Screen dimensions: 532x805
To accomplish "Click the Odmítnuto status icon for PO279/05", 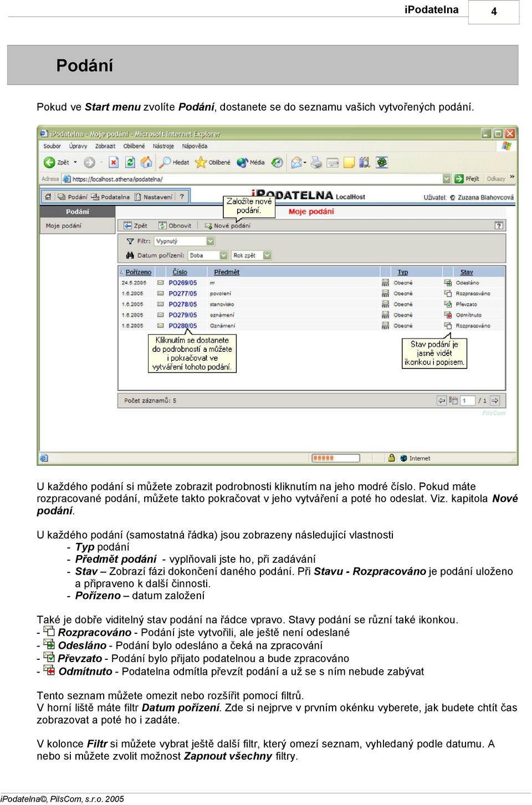I will pyautogui.click(x=448, y=315).
